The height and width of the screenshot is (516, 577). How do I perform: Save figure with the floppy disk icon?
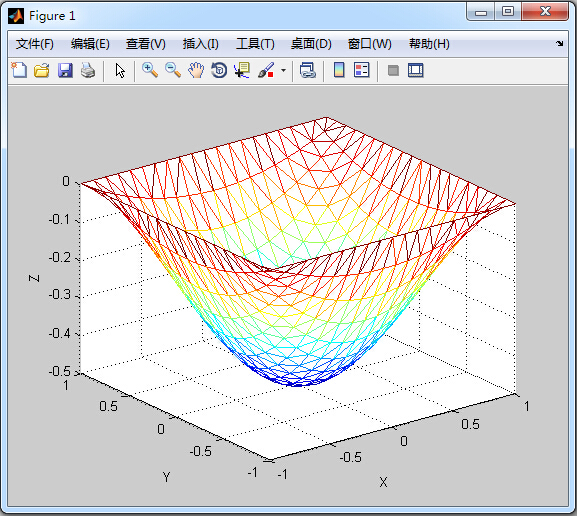[65, 70]
